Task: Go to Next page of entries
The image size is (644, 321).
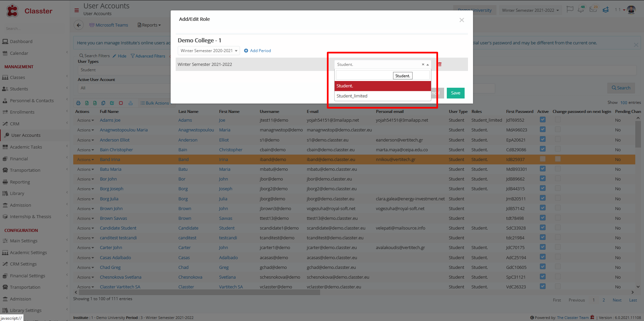Action: [617, 300]
